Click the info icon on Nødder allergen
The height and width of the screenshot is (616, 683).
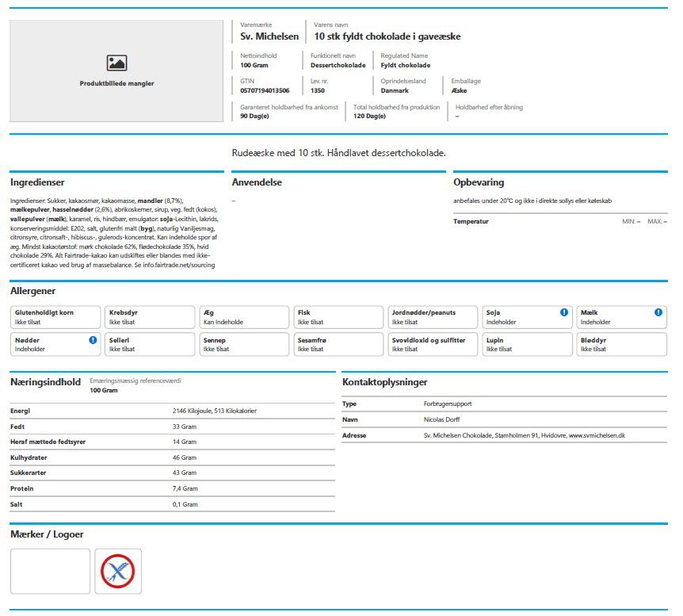click(93, 340)
